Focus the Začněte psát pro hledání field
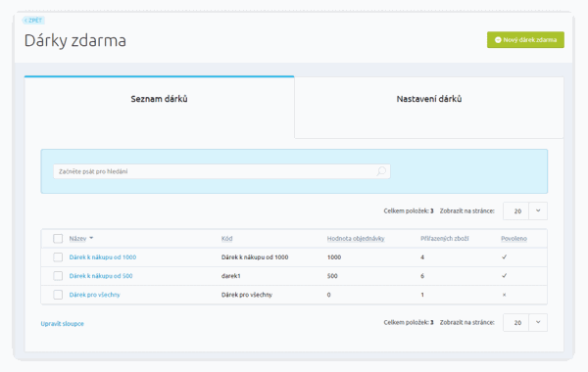Image resolution: width=588 pixels, height=372 pixels. point(221,171)
